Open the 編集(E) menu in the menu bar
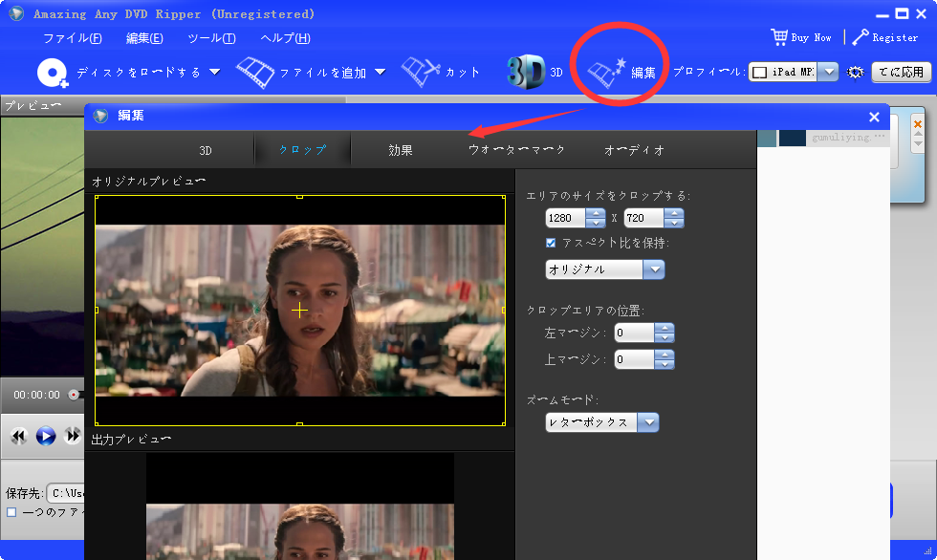937x560 pixels. point(144,38)
